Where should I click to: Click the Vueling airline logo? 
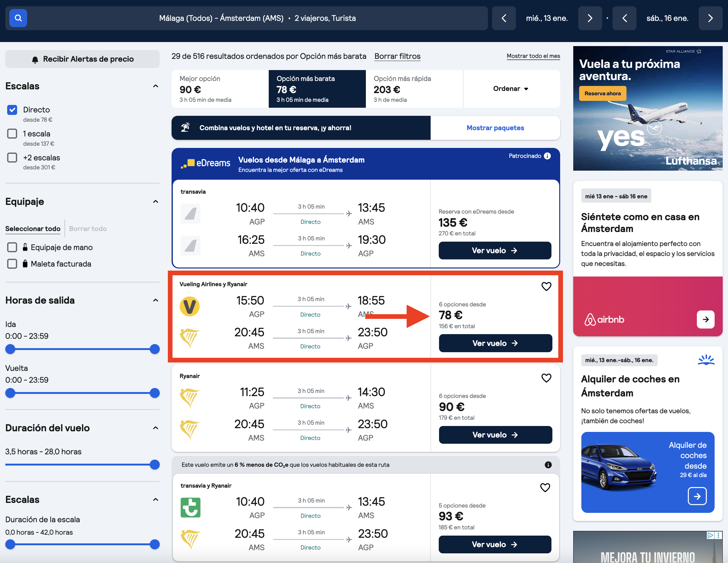(x=190, y=306)
